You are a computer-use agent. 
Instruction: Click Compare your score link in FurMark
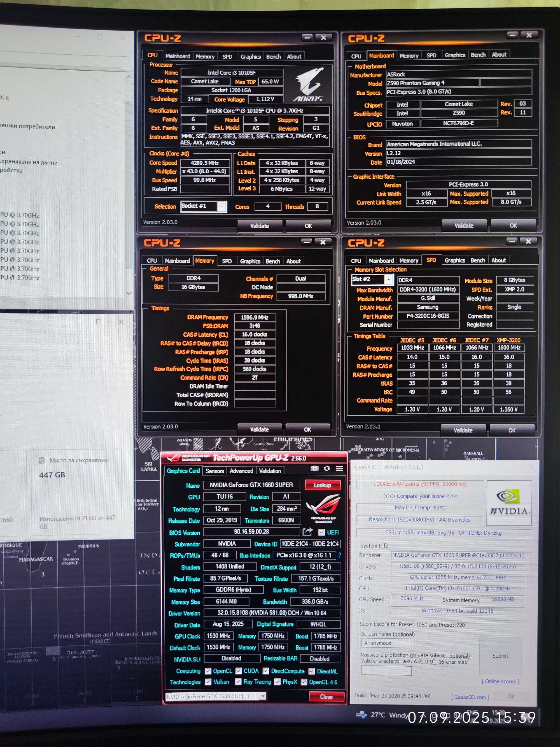[x=420, y=496]
